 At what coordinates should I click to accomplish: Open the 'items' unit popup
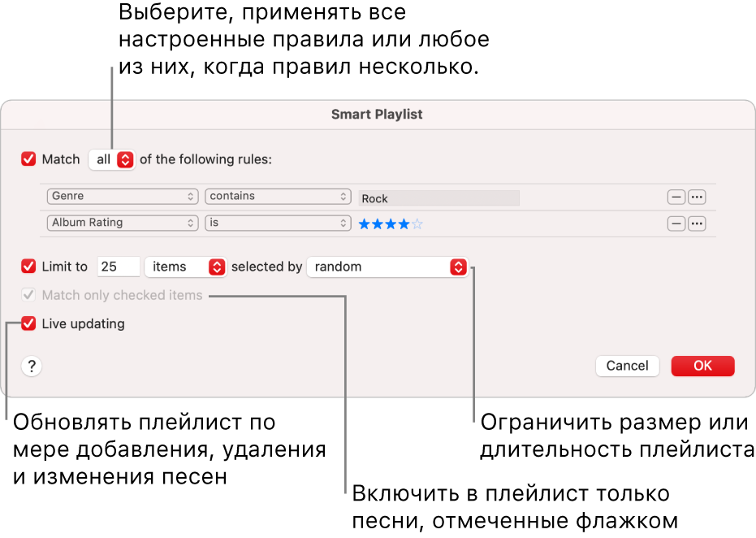tap(186, 267)
